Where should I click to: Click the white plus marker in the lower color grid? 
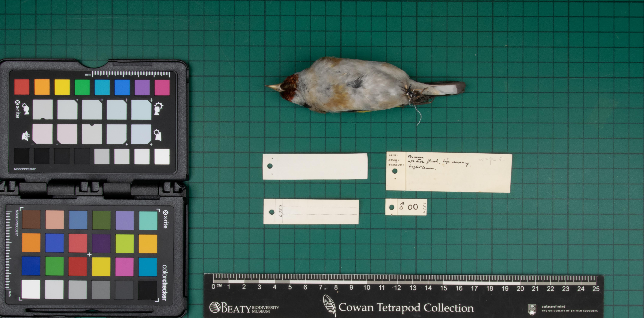click(x=89, y=255)
